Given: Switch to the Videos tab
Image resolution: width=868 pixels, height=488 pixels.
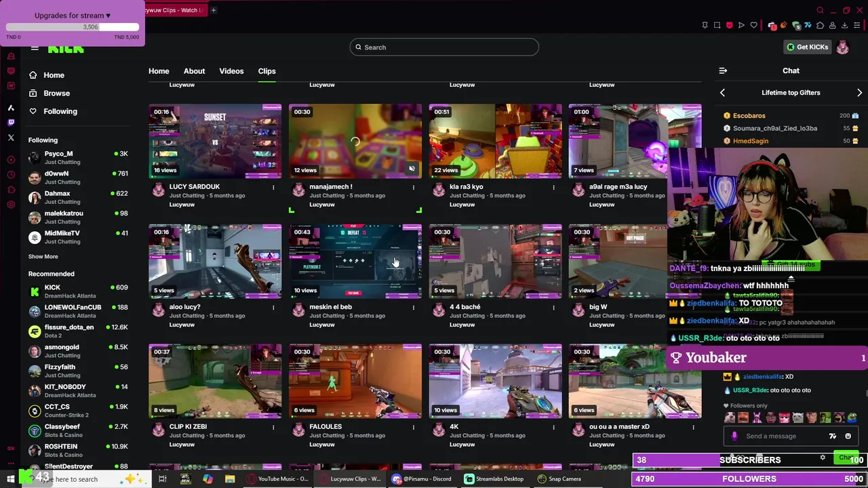Looking at the screenshot, I should click(231, 71).
